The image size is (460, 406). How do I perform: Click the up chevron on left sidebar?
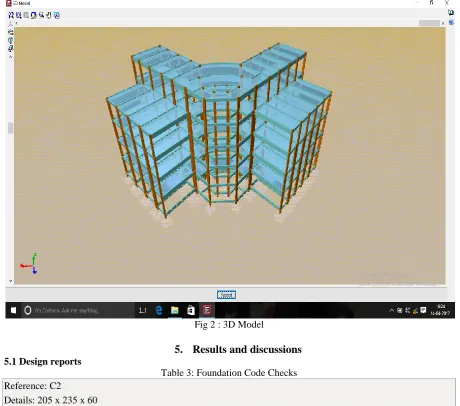[x=10, y=57]
